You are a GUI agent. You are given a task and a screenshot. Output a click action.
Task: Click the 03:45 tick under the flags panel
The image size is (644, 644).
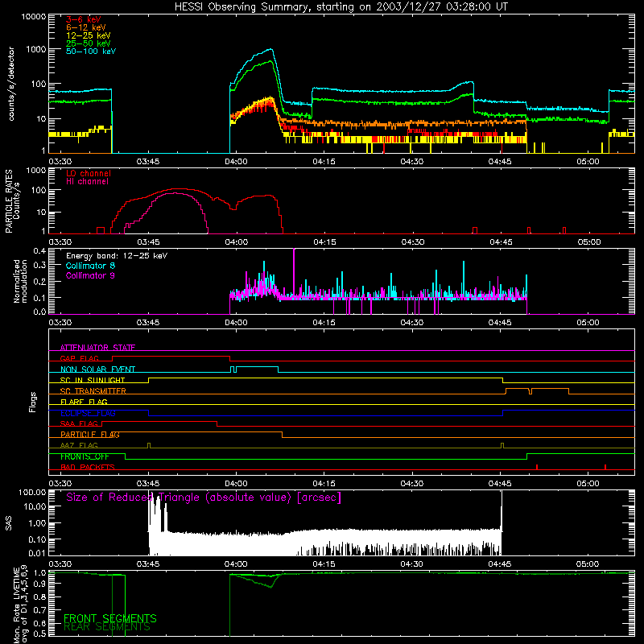[148, 484]
